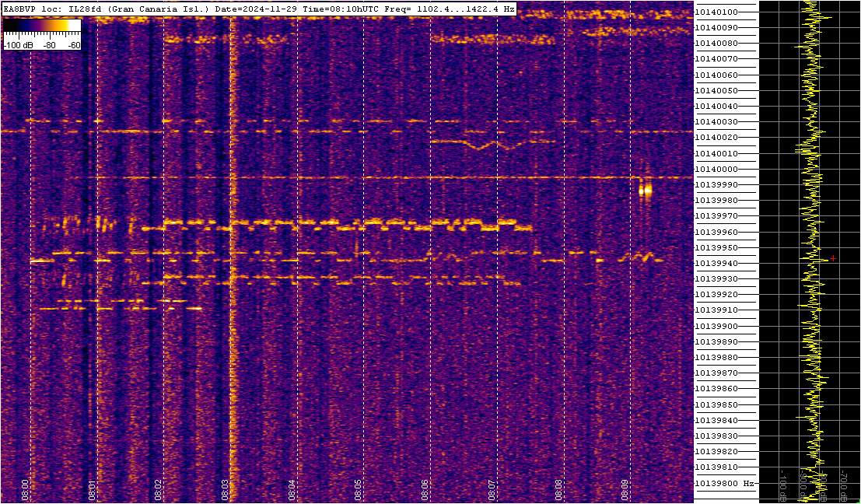The width and height of the screenshot is (861, 504).
Task: Click frequency label 10139870
Action: [716, 373]
